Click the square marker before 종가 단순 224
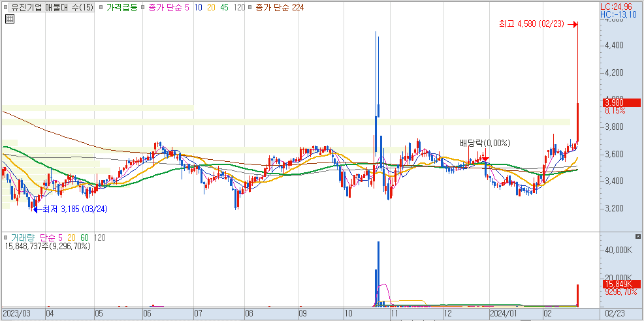The image size is (644, 321). point(251,7)
